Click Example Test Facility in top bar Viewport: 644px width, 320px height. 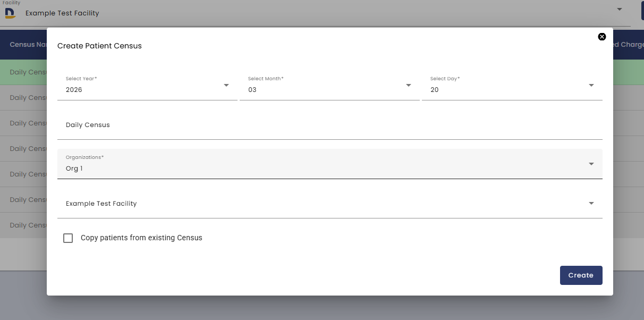coord(62,13)
